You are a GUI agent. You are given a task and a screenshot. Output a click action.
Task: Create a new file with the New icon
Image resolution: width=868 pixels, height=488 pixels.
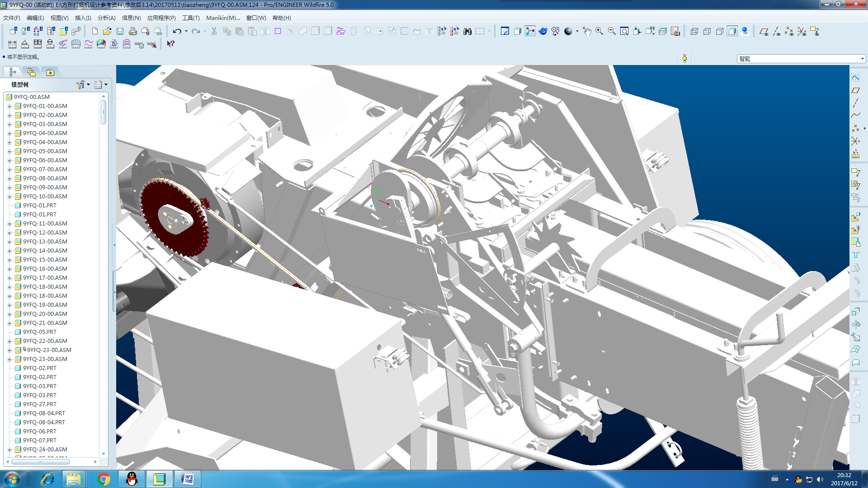click(x=94, y=31)
